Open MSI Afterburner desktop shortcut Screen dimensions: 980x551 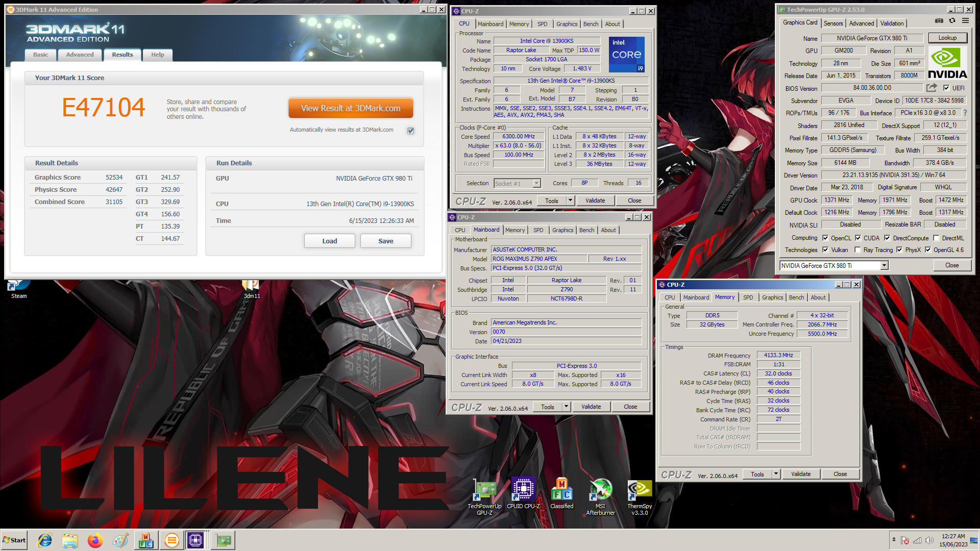pos(600,497)
